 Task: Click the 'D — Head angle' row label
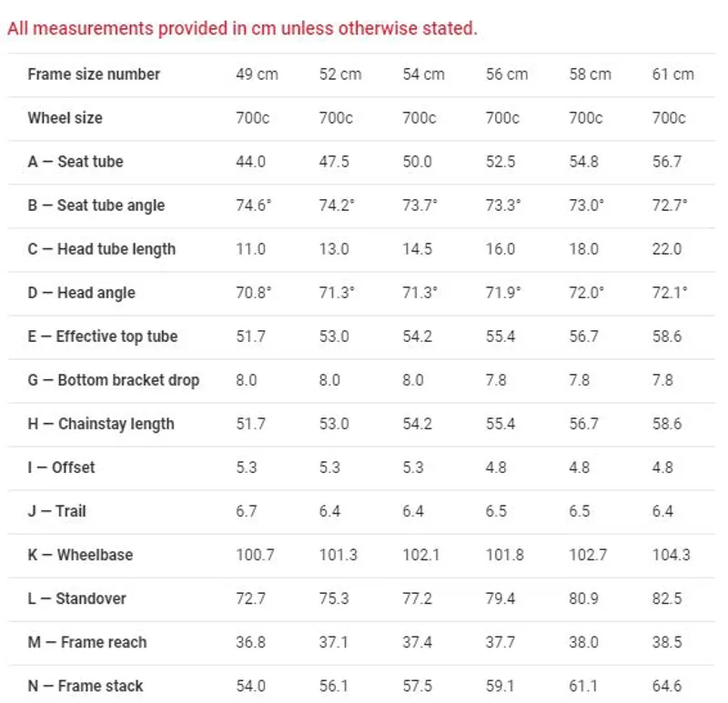tap(81, 293)
